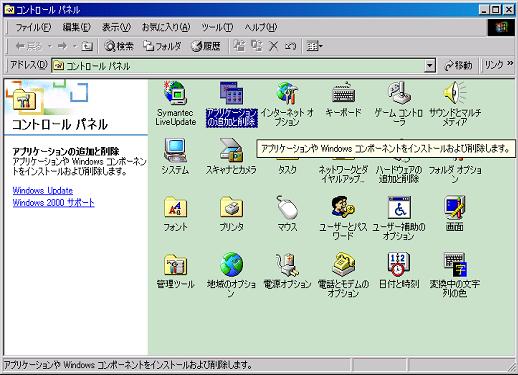
Task: Click タスク label under tooltip
Action: point(287,170)
